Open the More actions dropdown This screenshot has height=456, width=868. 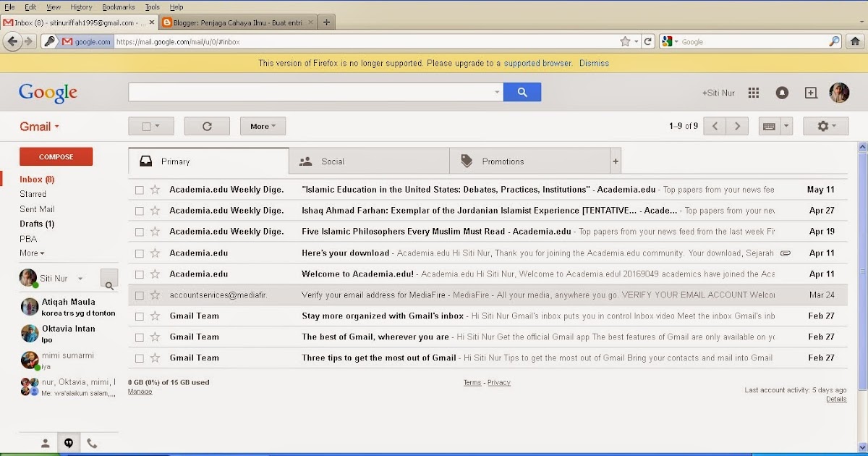click(x=263, y=126)
